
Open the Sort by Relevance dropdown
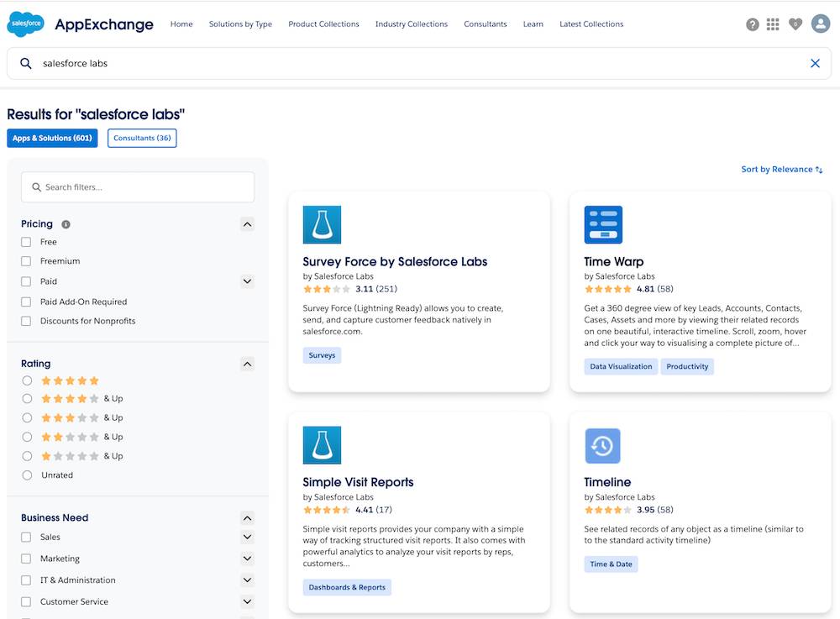pos(781,169)
